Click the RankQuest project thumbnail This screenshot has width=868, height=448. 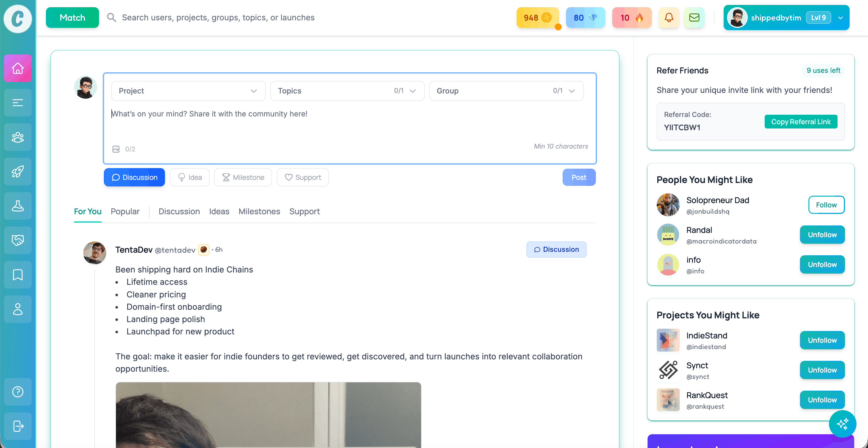[x=668, y=400]
